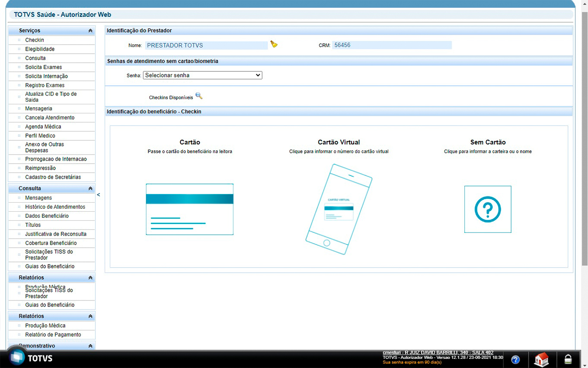This screenshot has width=588, height=368.
Task: Open Histórico de Atendimentos
Action: click(x=55, y=207)
